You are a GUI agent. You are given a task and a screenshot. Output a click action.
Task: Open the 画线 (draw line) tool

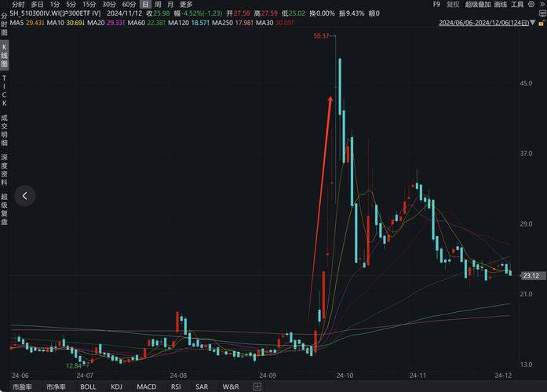[500, 5]
